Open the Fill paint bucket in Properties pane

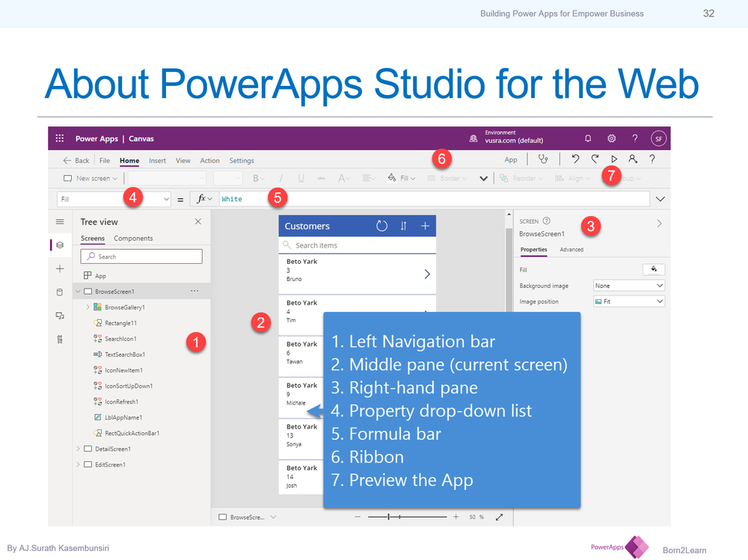(653, 269)
